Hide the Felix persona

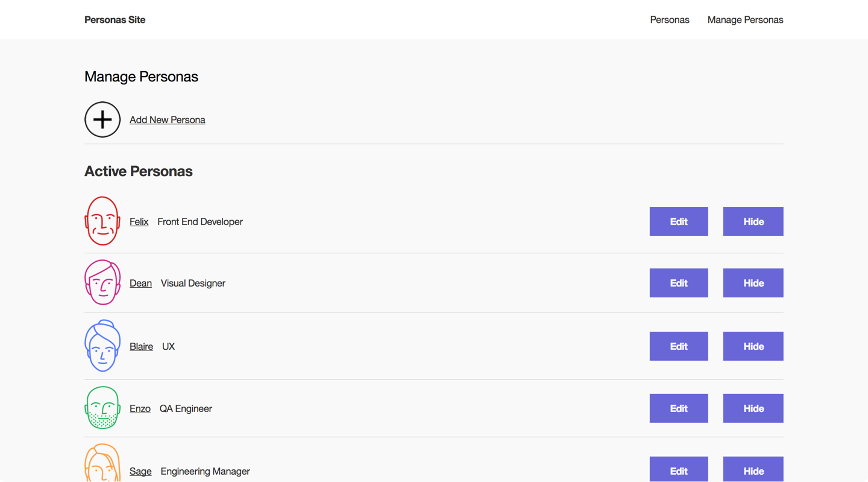pos(753,221)
